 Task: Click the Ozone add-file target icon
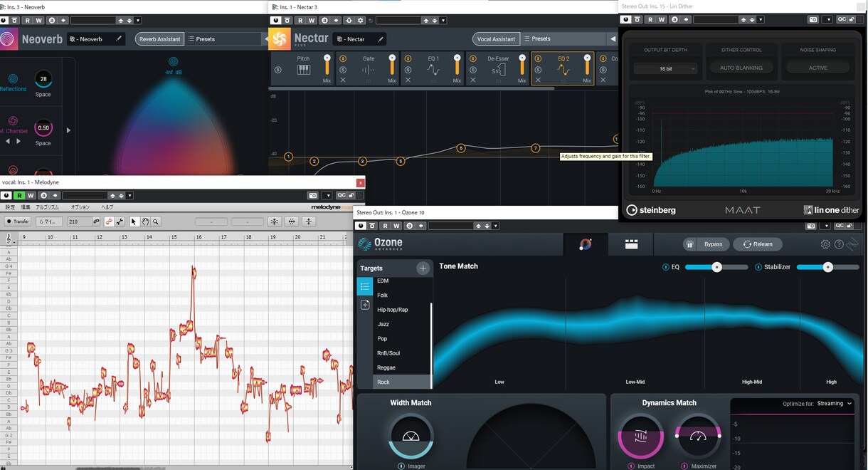pos(365,305)
